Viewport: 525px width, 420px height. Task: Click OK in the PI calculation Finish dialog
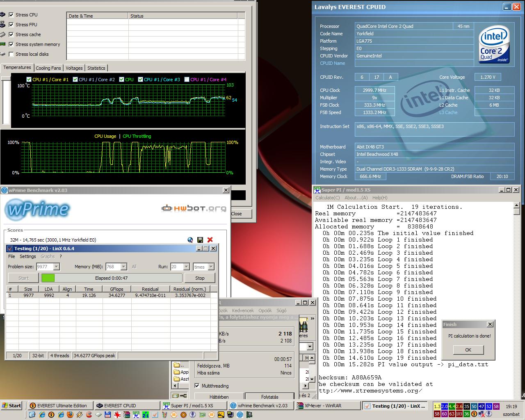tap(468, 350)
